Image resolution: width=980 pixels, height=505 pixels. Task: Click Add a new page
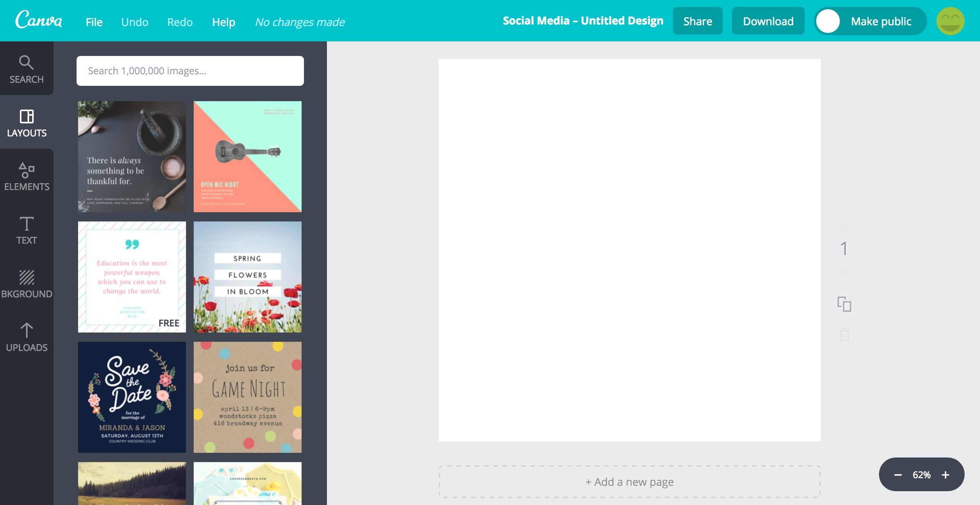(x=629, y=482)
